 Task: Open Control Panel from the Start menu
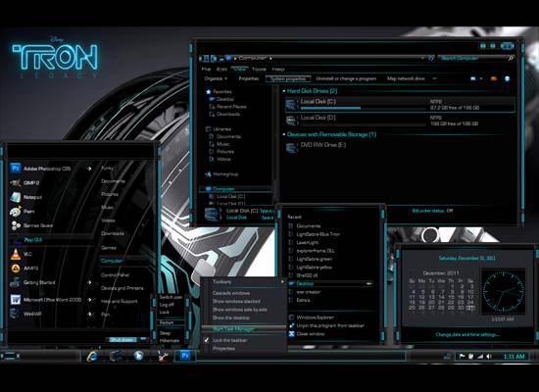click(116, 275)
